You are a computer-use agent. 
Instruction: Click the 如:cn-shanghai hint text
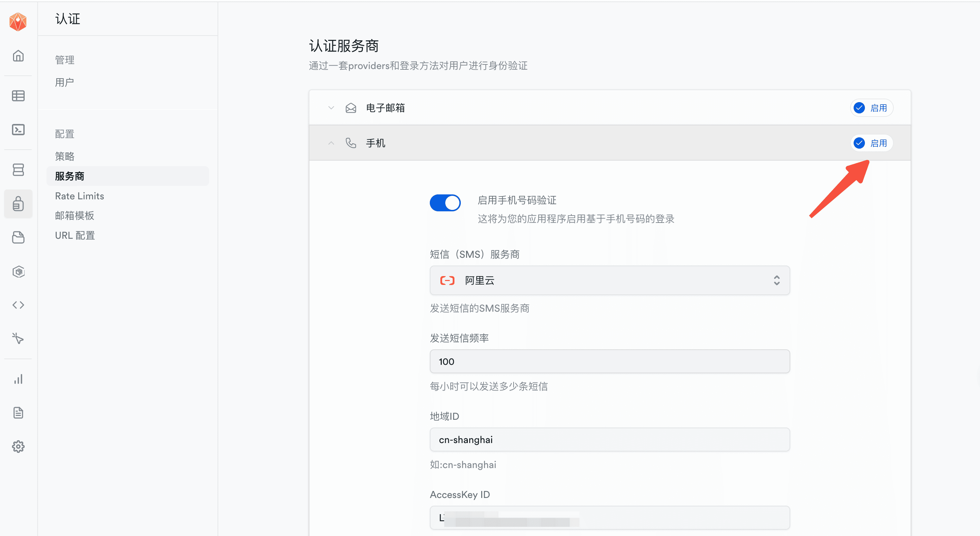tap(463, 465)
